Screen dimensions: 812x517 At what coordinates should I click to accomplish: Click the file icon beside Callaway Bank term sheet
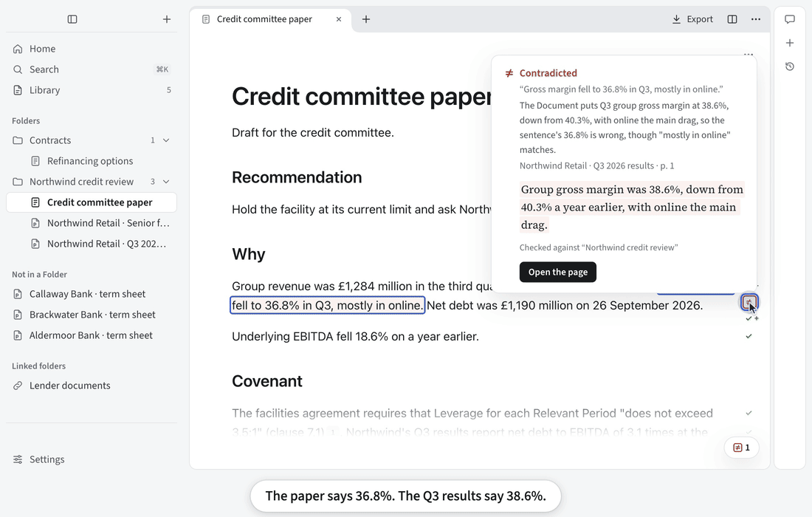[18, 294]
